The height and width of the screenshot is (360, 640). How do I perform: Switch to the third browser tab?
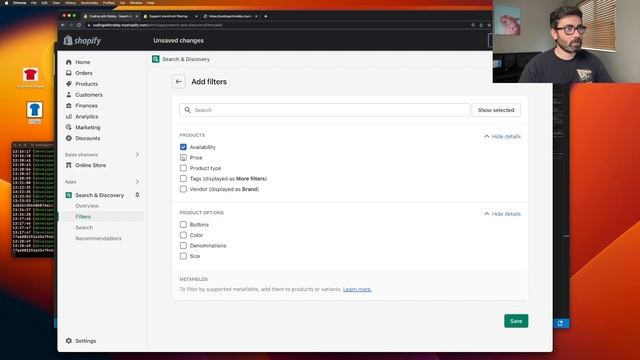click(230, 16)
